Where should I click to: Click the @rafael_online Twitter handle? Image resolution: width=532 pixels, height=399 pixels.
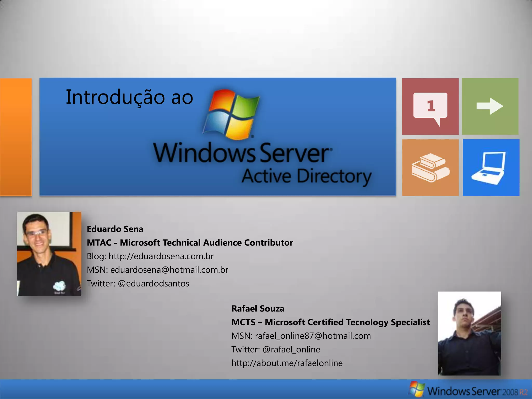coord(291,349)
